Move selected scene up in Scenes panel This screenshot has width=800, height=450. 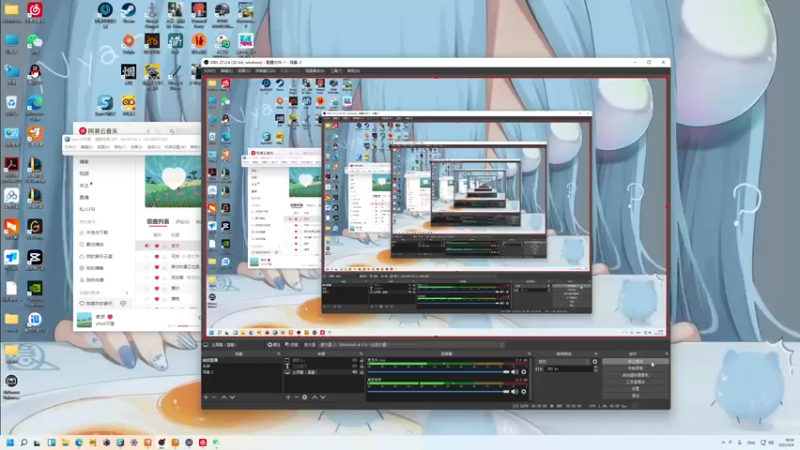(223, 397)
